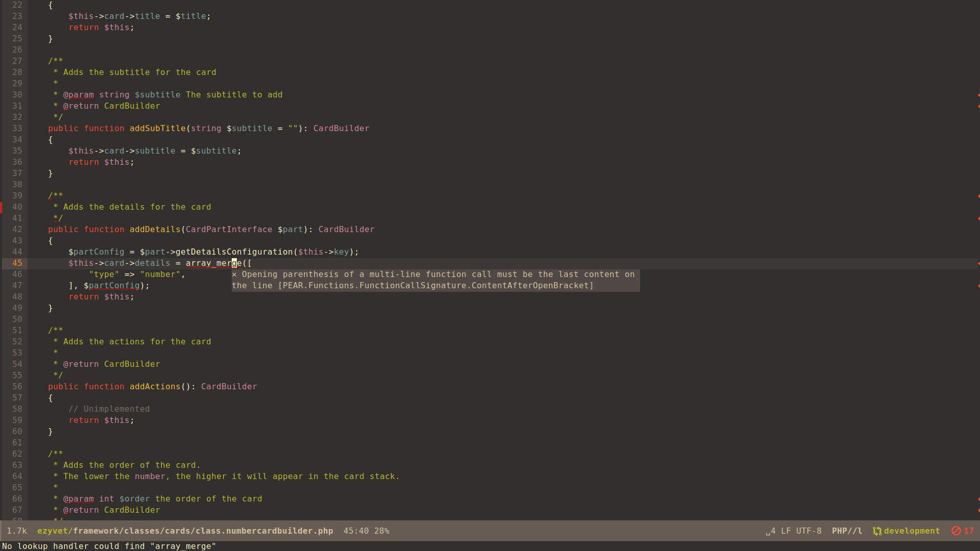The height and width of the screenshot is (551, 980).
Task: Click the 45:40 cursor position indicator
Action: (355, 531)
